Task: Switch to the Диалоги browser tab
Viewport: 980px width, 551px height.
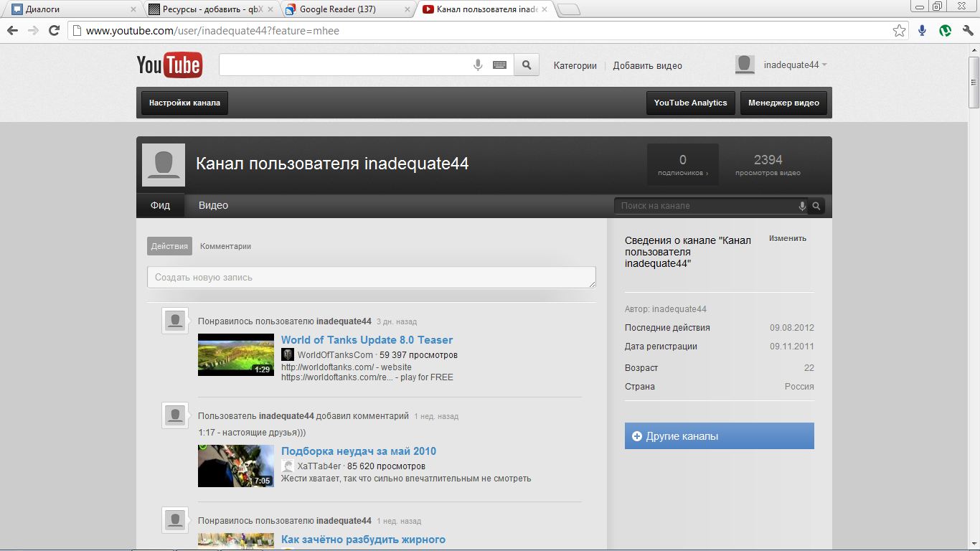Action: click(72, 10)
